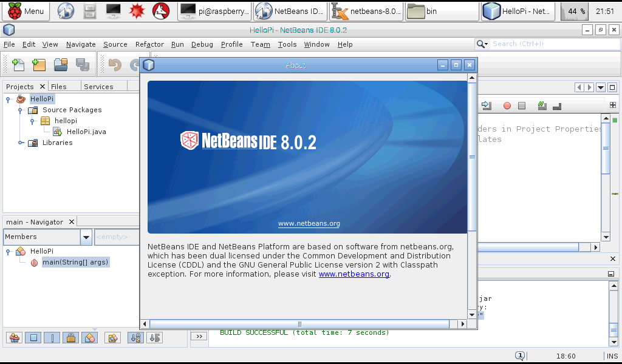The height and width of the screenshot is (364, 622).
Task: Open the Tools menu
Action: [x=287, y=44]
